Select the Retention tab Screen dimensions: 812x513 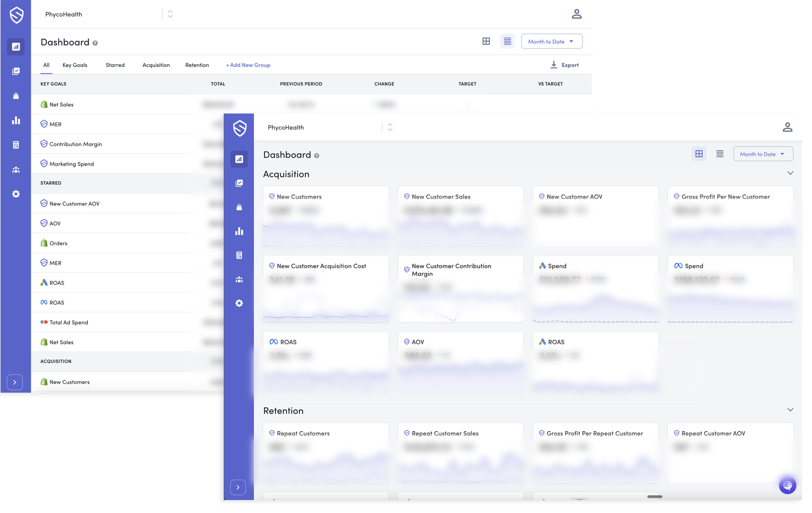point(197,65)
